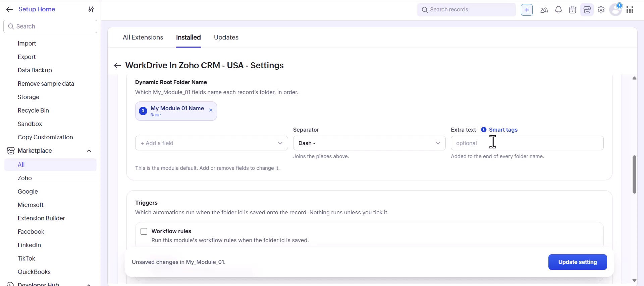Open the setup gear icon
The image size is (644, 286).
click(x=601, y=10)
